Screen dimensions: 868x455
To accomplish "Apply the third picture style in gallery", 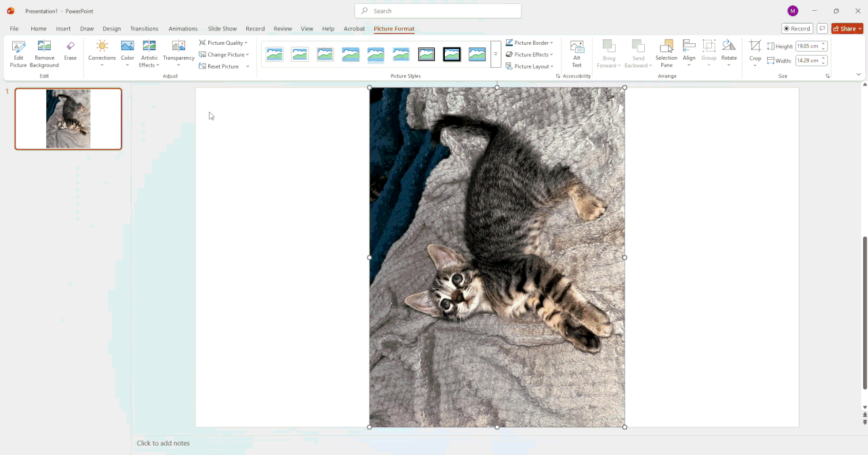I will coord(325,54).
